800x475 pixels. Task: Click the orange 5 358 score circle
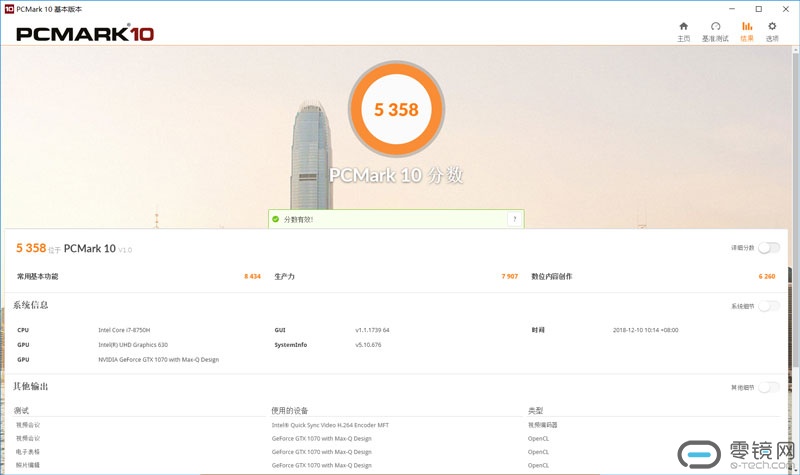tap(396, 109)
